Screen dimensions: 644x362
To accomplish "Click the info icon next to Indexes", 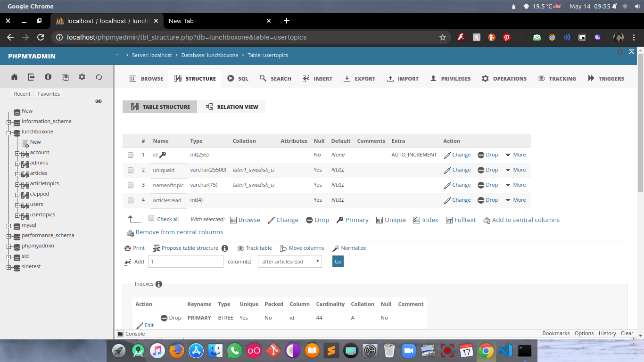I will click(x=159, y=284).
